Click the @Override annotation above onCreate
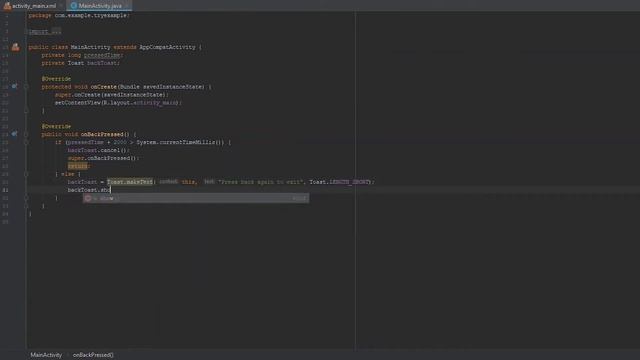 tap(56, 79)
